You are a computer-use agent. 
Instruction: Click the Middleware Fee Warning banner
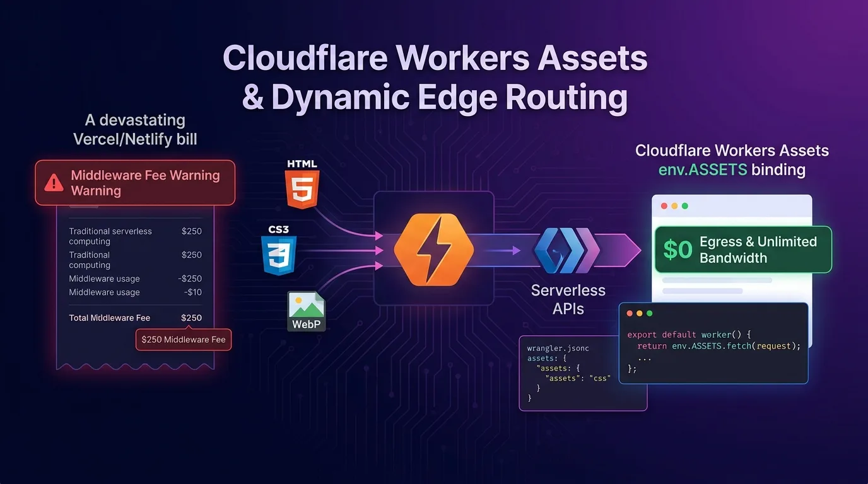135,183
